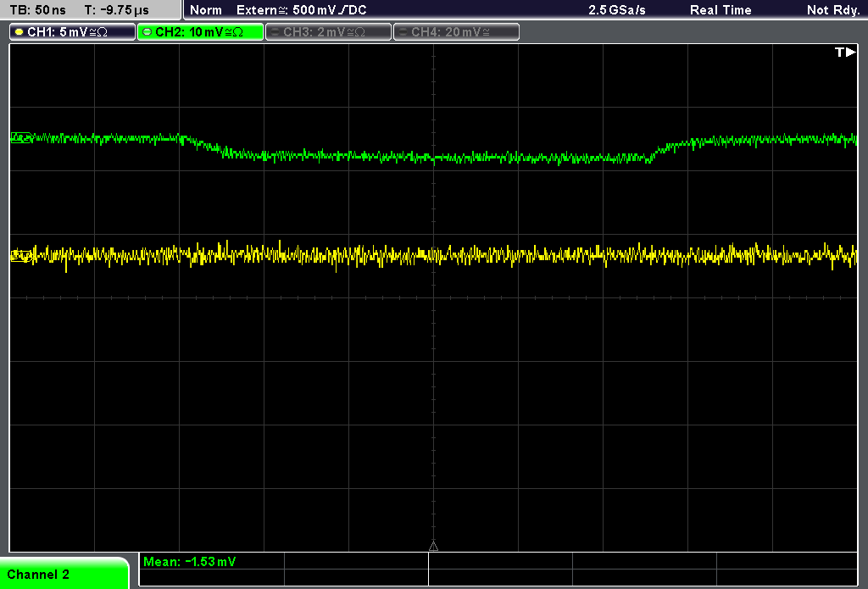Select the Mean: -1.53 mV measurement cell
Screen dimensions: 868x589
[x=211, y=561]
